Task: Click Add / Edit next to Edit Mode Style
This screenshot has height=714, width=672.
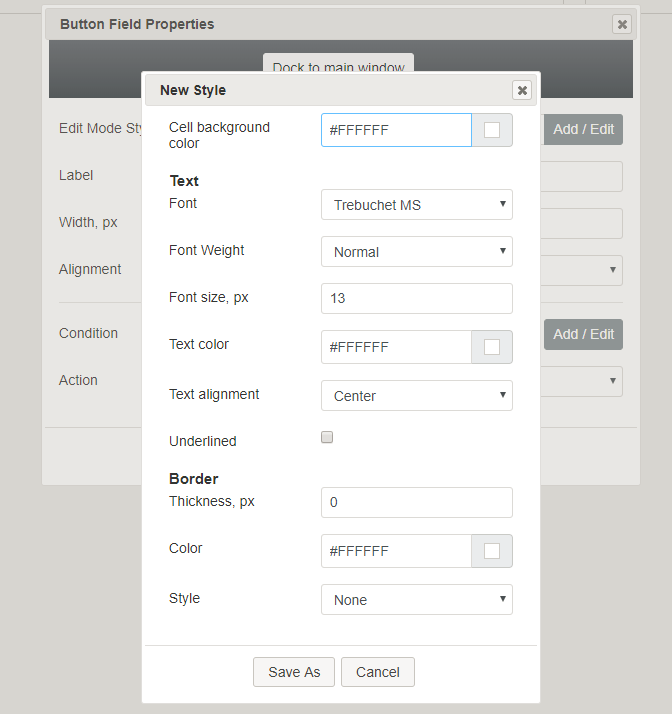Action: pyautogui.click(x=584, y=129)
